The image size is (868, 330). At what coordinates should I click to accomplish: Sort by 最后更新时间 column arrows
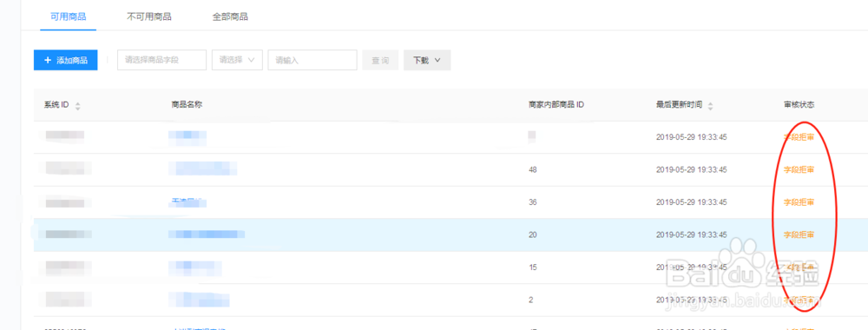click(710, 106)
